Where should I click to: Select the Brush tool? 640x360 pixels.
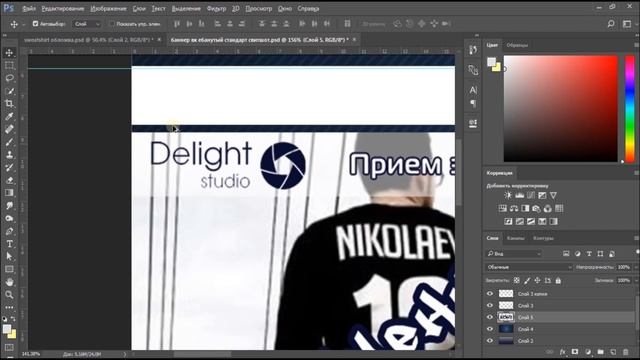[9, 142]
